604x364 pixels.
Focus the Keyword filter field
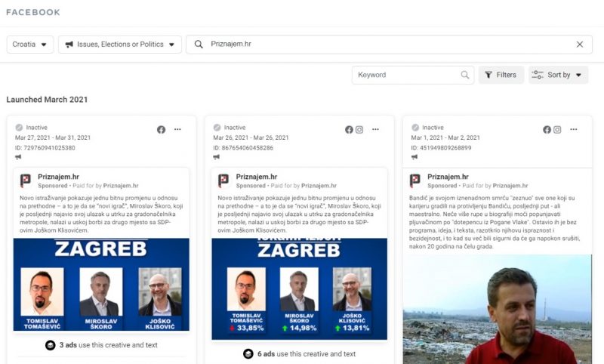pyautogui.click(x=413, y=75)
